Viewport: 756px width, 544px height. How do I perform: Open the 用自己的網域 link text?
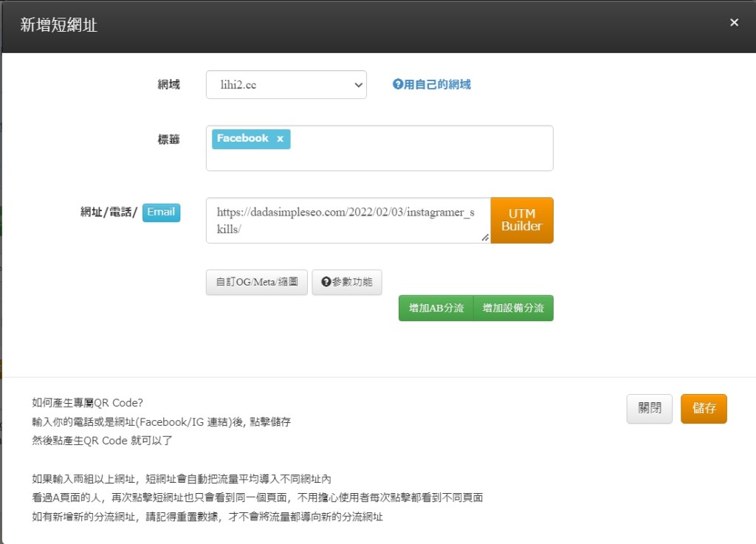(437, 85)
